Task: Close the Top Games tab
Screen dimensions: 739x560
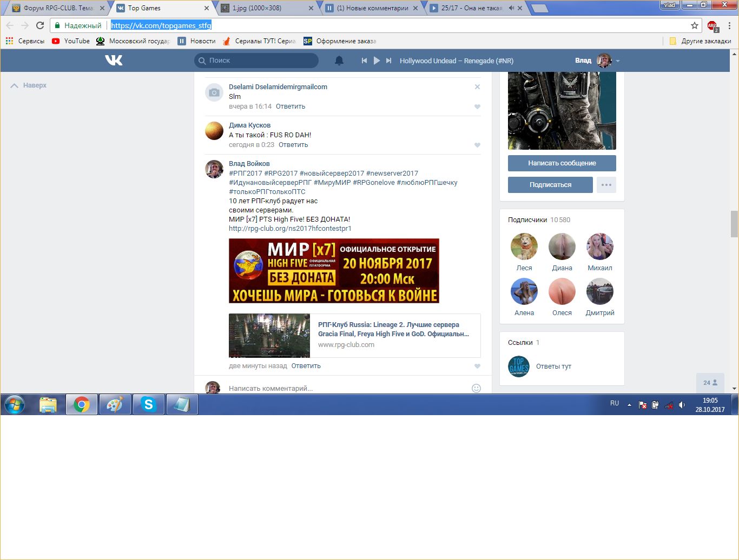Action: pos(207,8)
